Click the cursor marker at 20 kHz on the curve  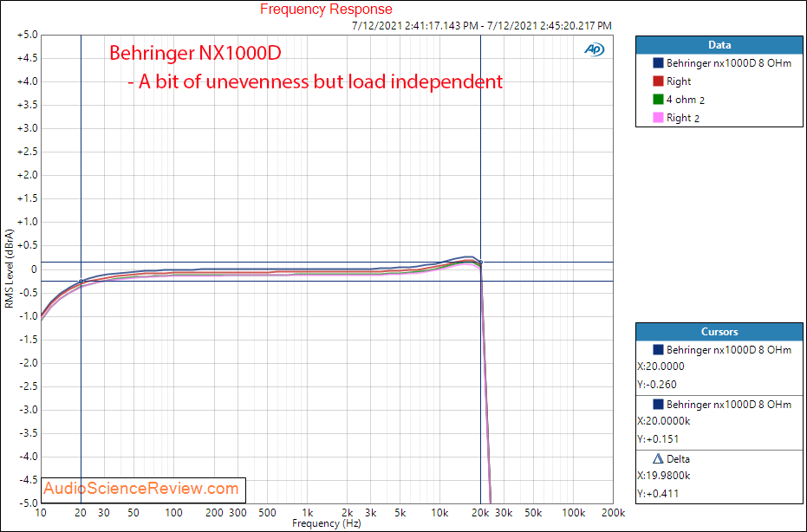click(x=481, y=263)
